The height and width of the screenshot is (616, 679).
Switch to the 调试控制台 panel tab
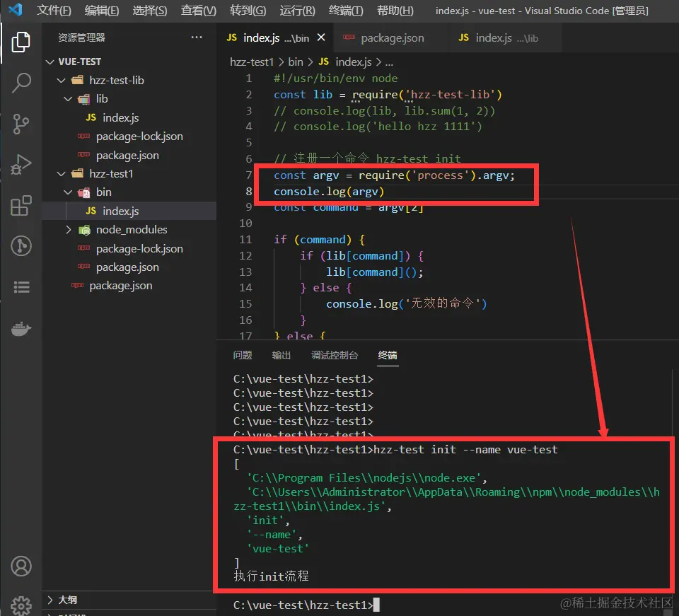[335, 355]
